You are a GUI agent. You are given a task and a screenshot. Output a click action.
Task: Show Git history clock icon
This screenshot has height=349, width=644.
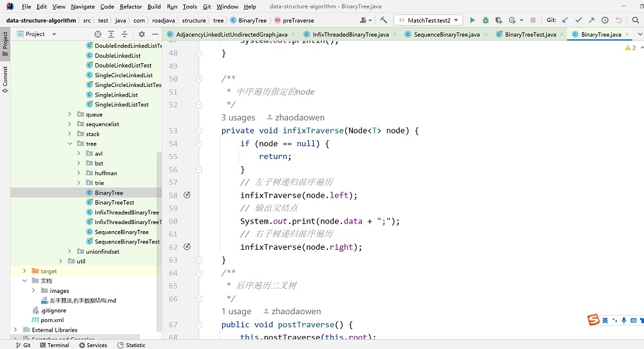coord(605,20)
